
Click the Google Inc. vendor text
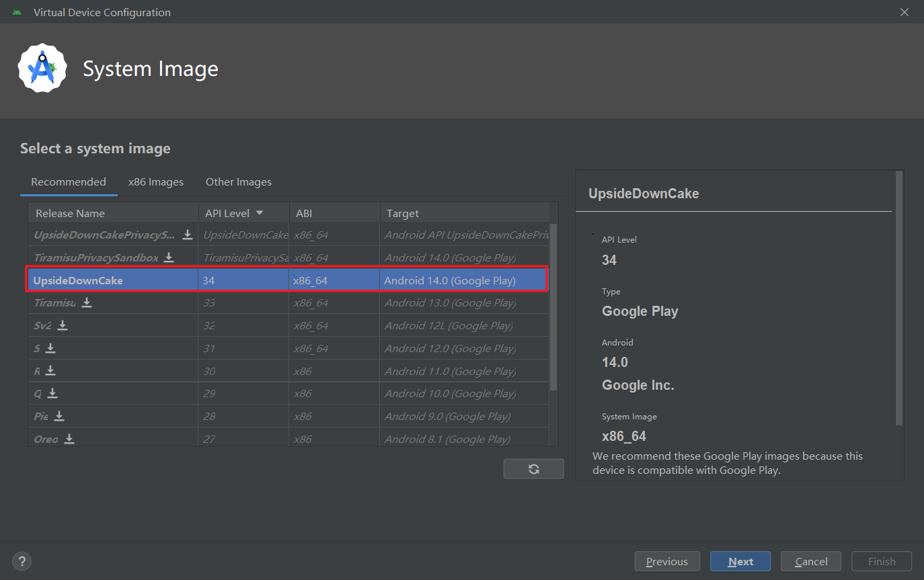[x=638, y=385]
